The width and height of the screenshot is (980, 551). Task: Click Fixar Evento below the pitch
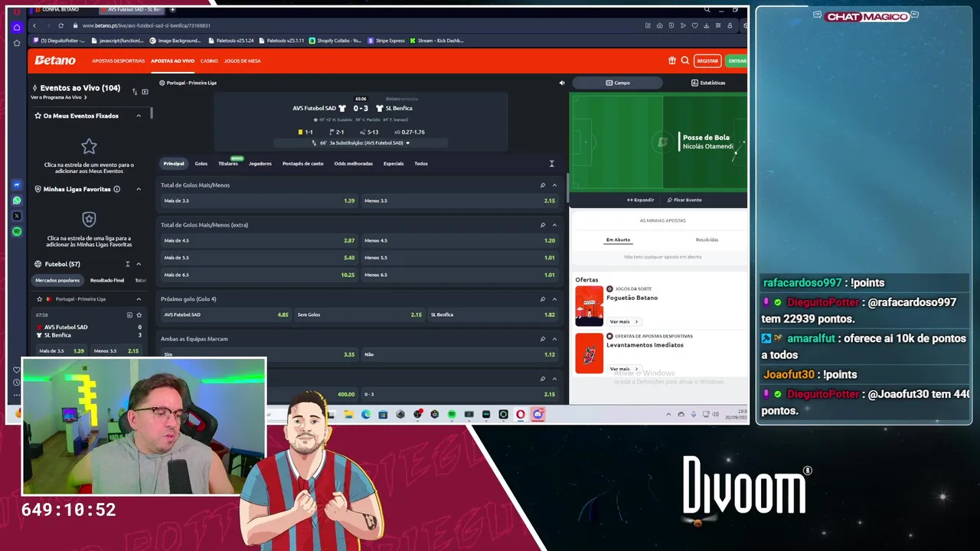pos(684,200)
